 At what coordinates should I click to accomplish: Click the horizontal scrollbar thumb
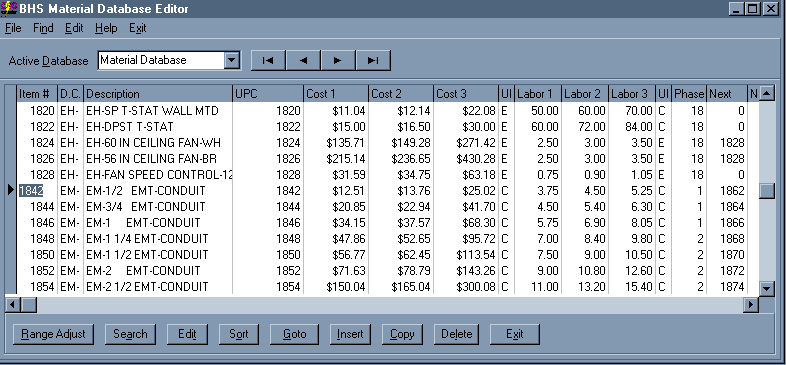pos(28,304)
